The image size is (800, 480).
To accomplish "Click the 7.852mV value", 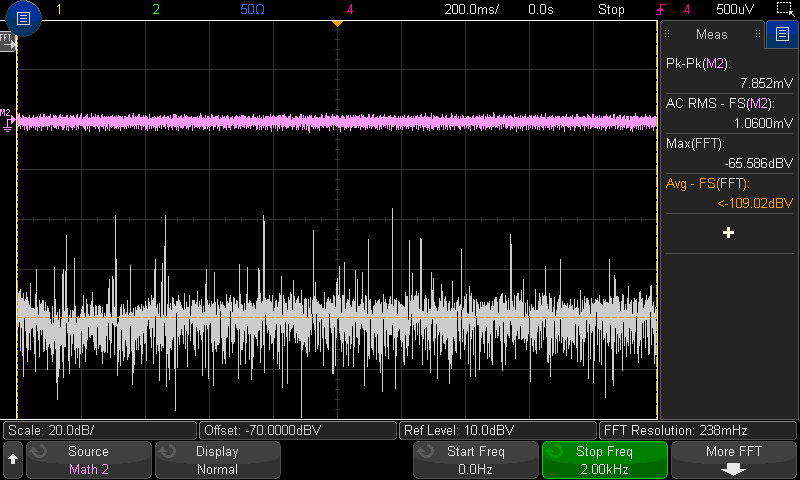I will [x=766, y=83].
